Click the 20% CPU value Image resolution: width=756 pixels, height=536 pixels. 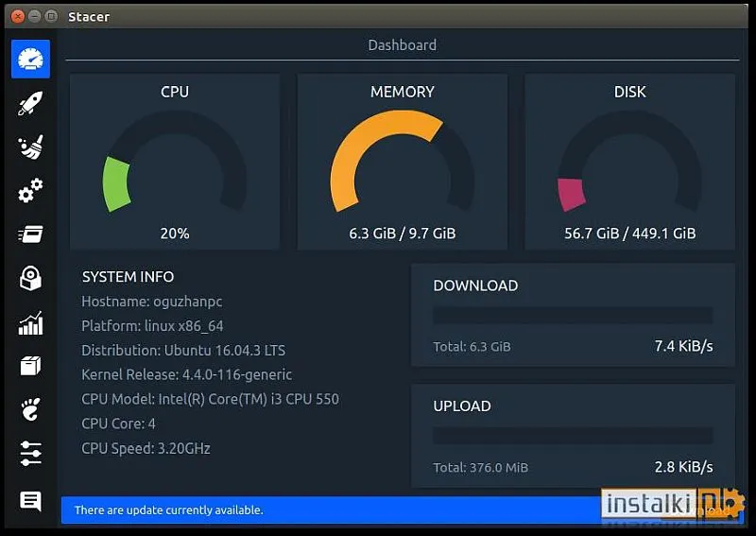tap(175, 233)
